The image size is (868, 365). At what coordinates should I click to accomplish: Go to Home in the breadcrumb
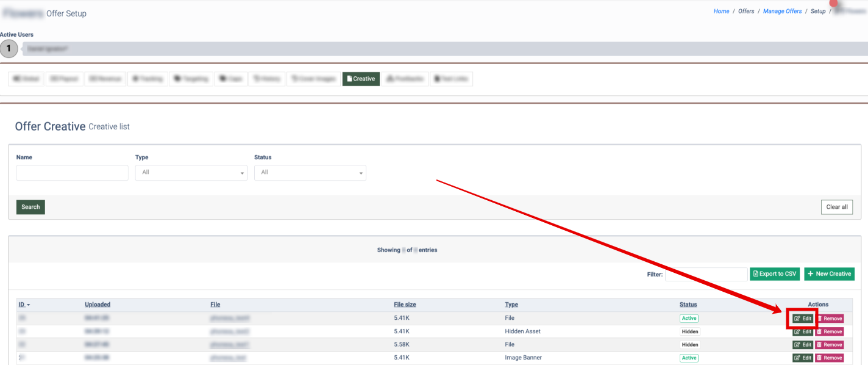721,11
